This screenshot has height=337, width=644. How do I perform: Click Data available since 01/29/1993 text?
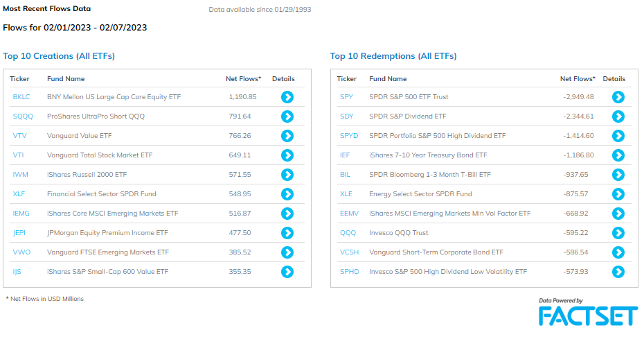click(x=260, y=10)
